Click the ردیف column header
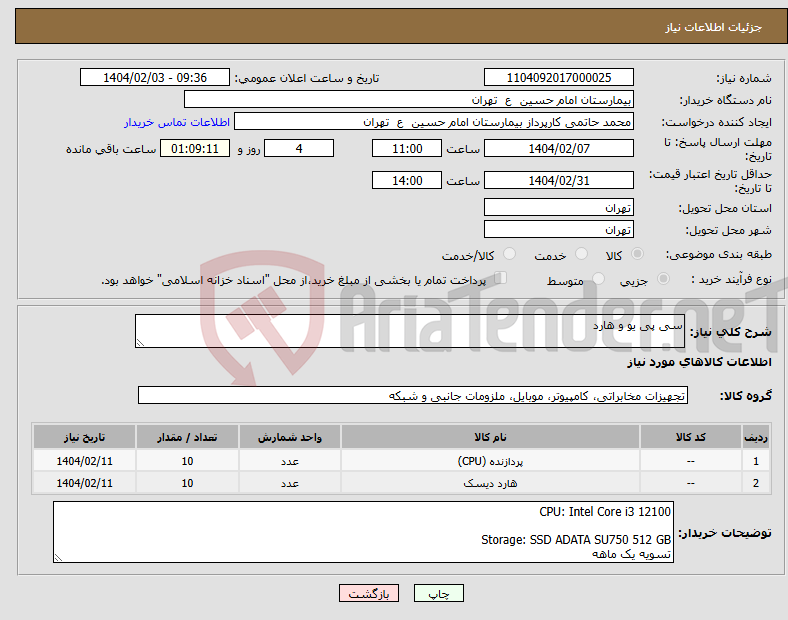 pyautogui.click(x=756, y=437)
